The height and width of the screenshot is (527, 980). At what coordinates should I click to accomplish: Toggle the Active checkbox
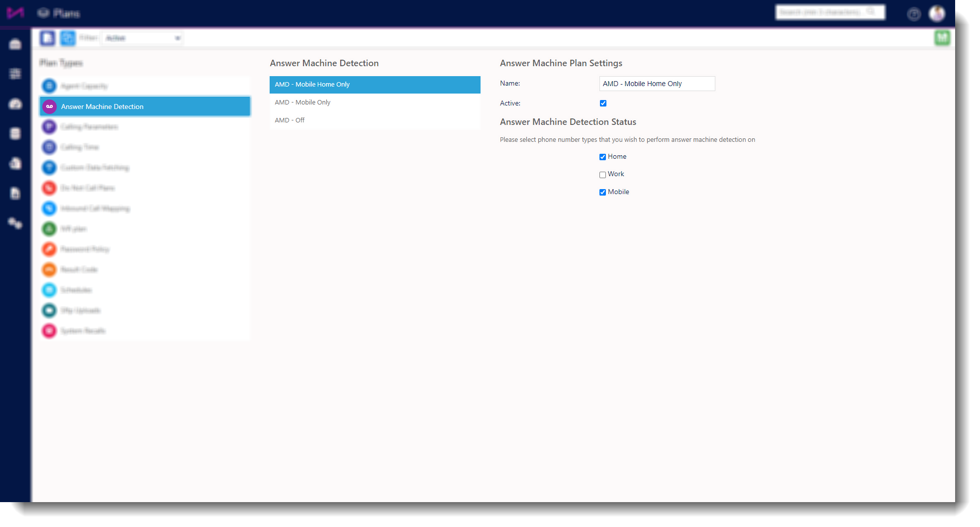click(x=603, y=104)
